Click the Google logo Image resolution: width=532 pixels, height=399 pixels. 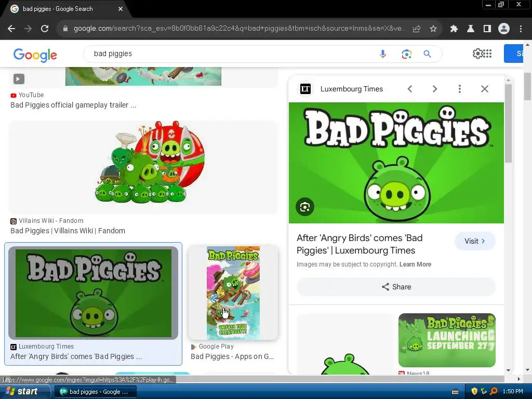point(35,55)
